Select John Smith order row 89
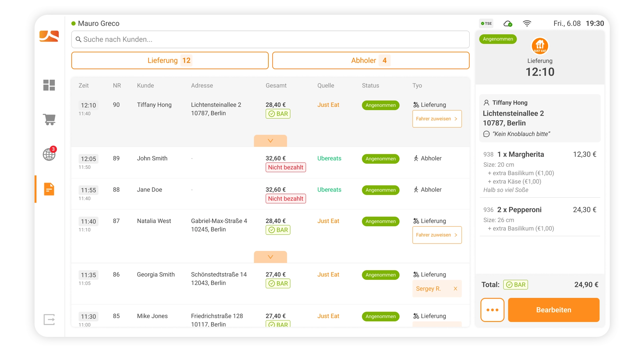This screenshot has height=353, width=644. (x=270, y=162)
